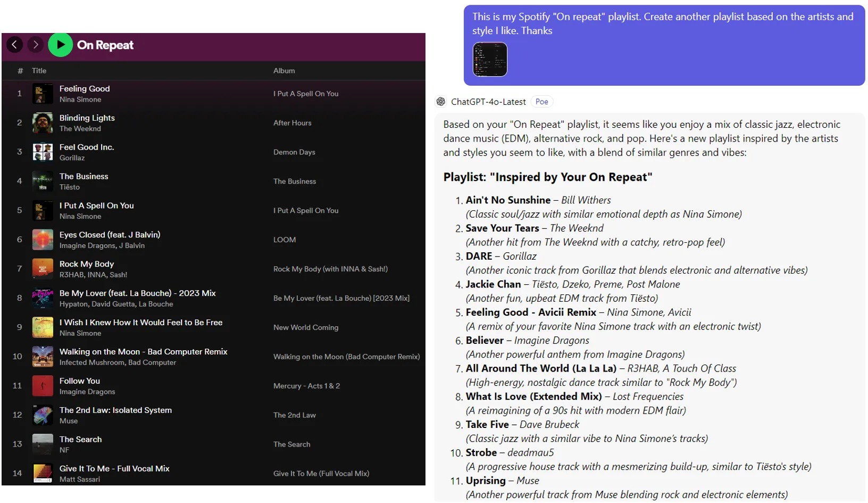
Task: Open album Demon Days
Action: [294, 152]
